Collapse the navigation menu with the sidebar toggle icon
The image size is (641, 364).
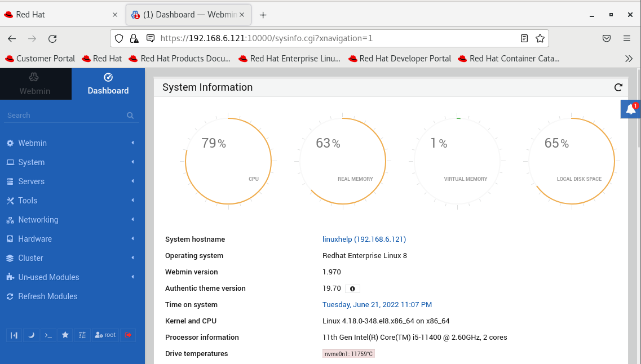(x=14, y=335)
